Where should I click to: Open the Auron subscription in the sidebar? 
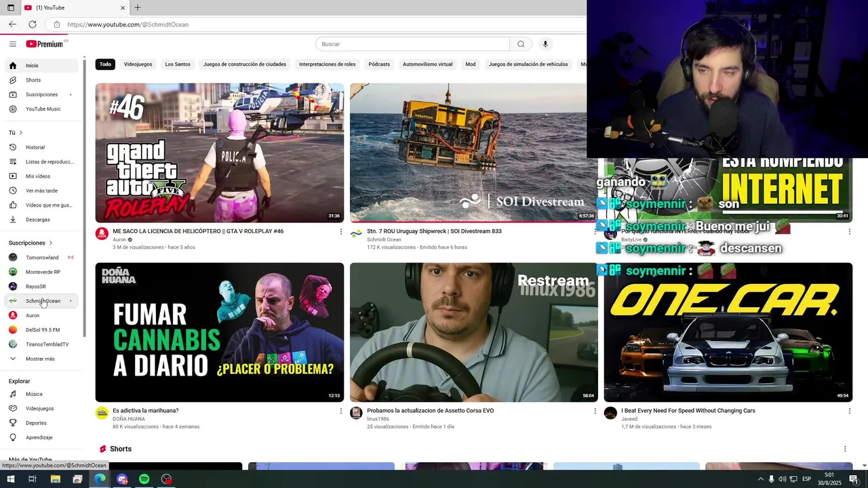click(42, 315)
